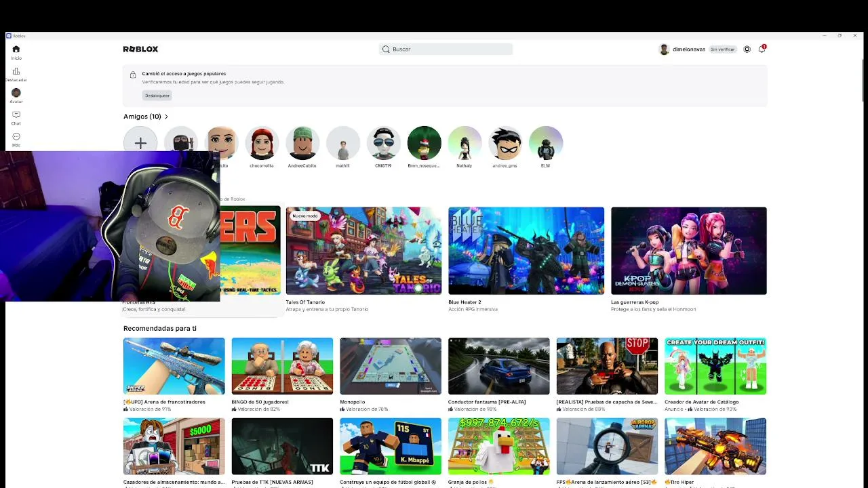
Task: Click the lock icon in the access notice
Action: click(133, 75)
